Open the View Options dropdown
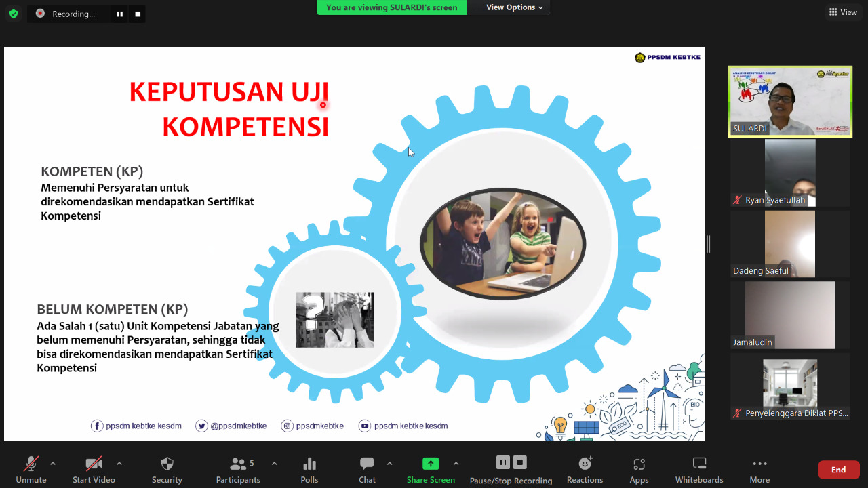Image resolution: width=868 pixels, height=488 pixels. [515, 7]
